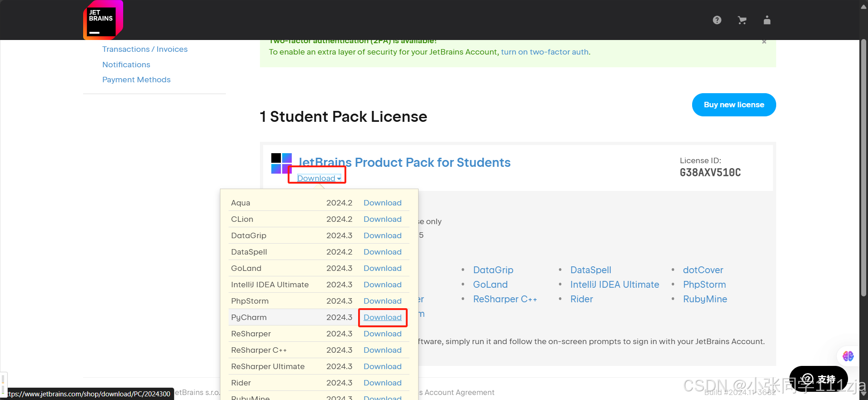Screen dimensions: 868x400
Task: Open the PhpStorm product link
Action: [x=704, y=285]
